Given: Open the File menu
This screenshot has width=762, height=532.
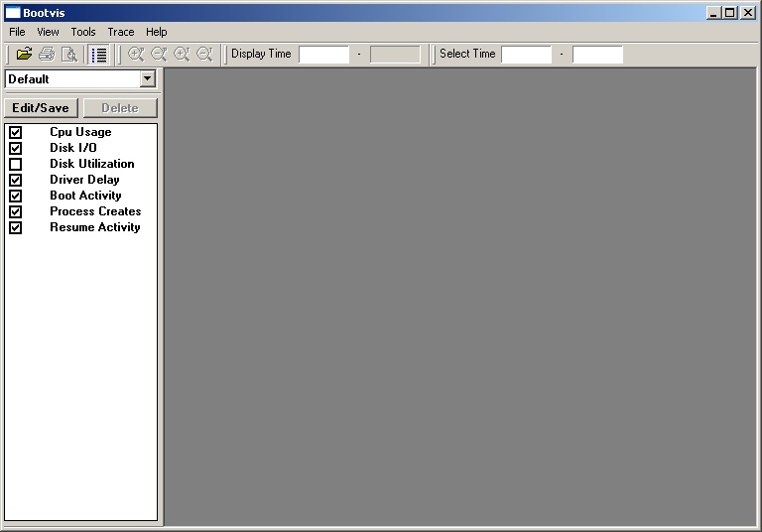Looking at the screenshot, I should point(17,32).
